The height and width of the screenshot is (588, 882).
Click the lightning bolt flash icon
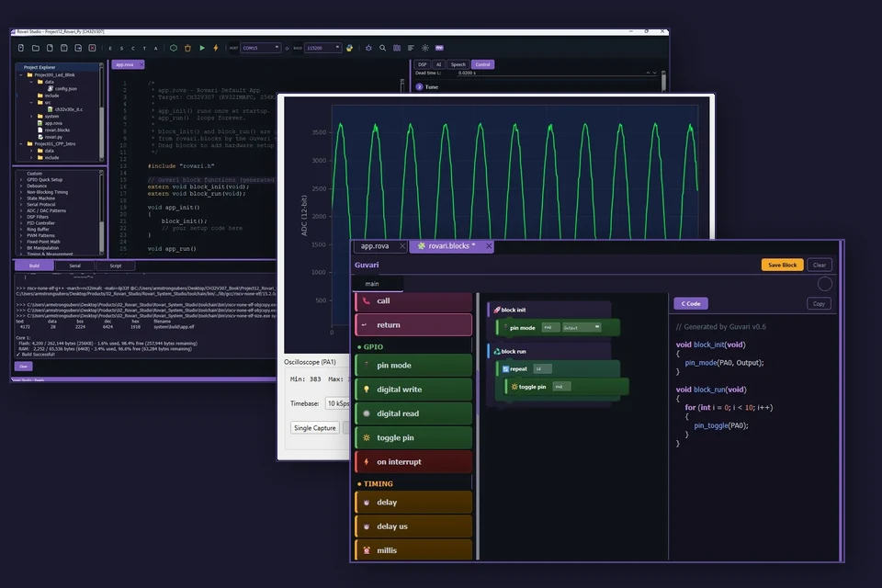216,49
